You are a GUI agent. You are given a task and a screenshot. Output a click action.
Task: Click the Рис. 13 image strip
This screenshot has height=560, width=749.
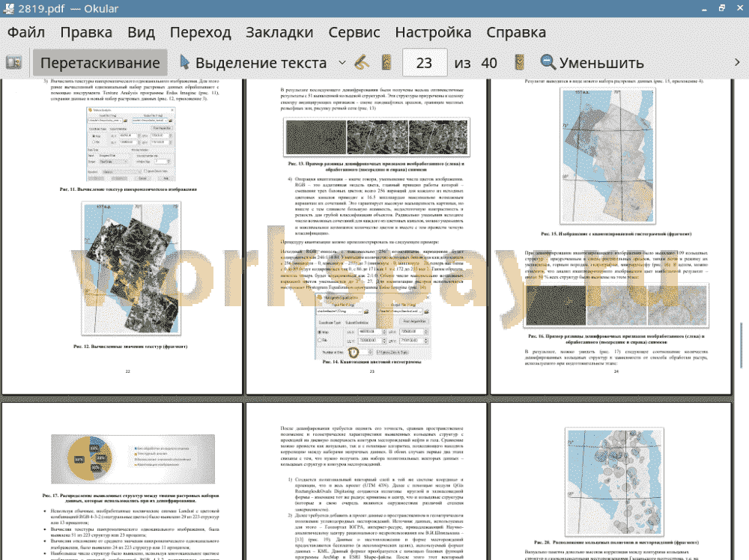(x=377, y=137)
